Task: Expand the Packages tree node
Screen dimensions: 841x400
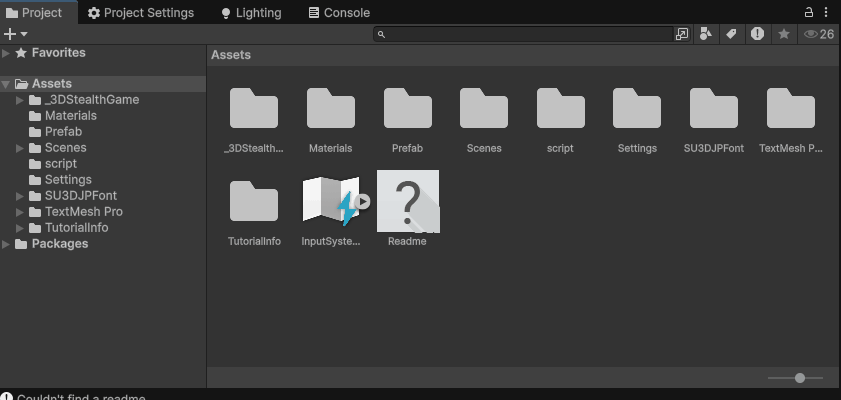Action: coord(7,244)
